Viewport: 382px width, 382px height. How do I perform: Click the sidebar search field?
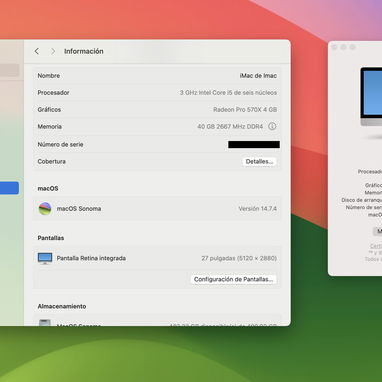[9, 70]
